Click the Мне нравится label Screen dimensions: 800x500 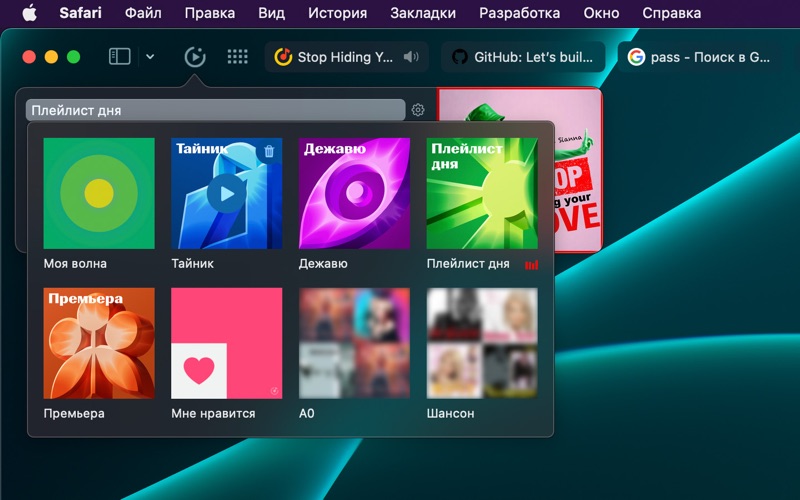pos(213,413)
